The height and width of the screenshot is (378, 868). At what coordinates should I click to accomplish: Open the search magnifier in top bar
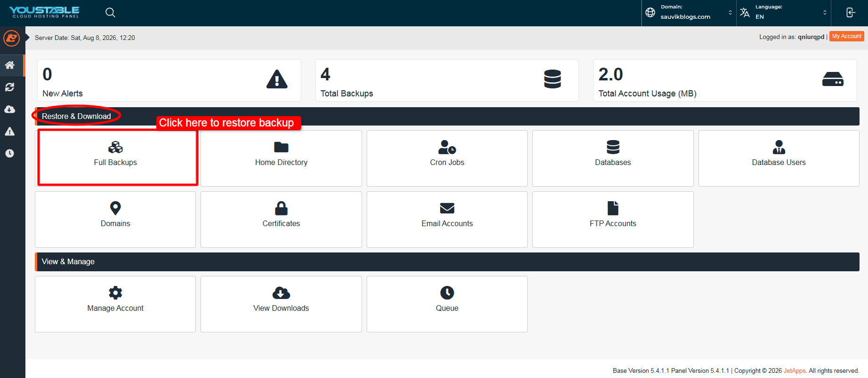[110, 13]
